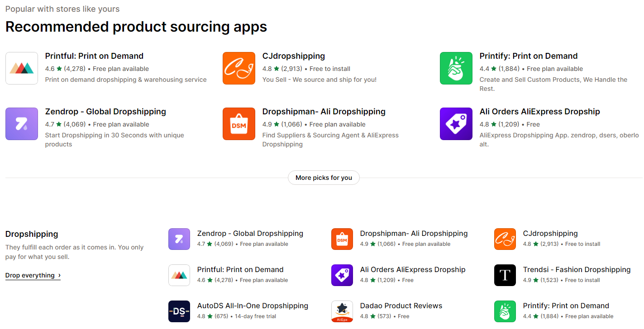
Task: Open Zendrop title in Dropshipping list
Action: 250,234
